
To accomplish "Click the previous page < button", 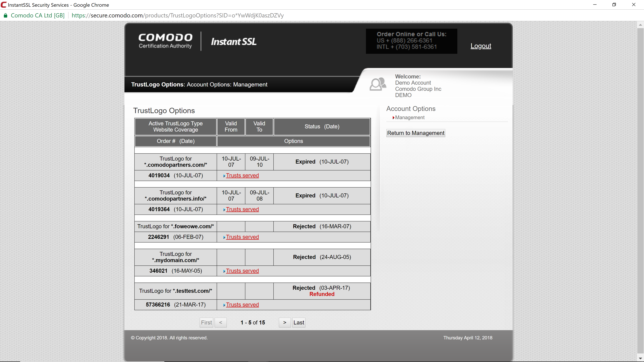I will point(221,322).
